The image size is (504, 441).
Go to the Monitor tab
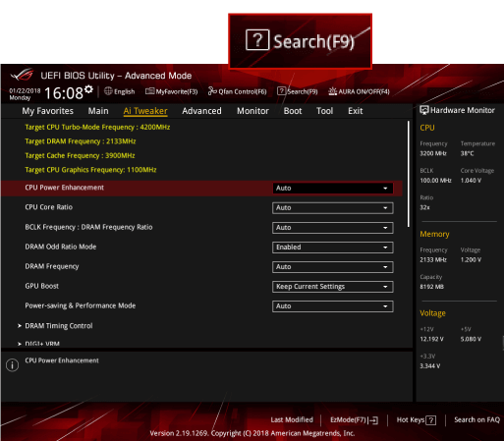pyautogui.click(x=252, y=111)
